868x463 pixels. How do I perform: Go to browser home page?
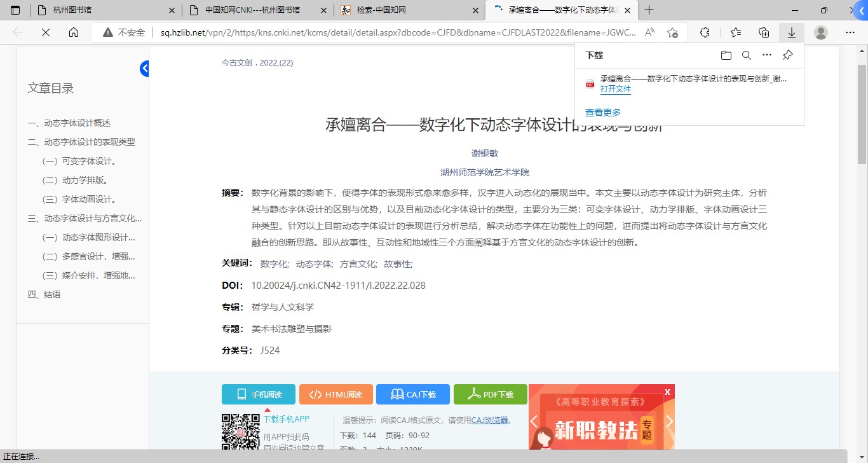tap(74, 32)
